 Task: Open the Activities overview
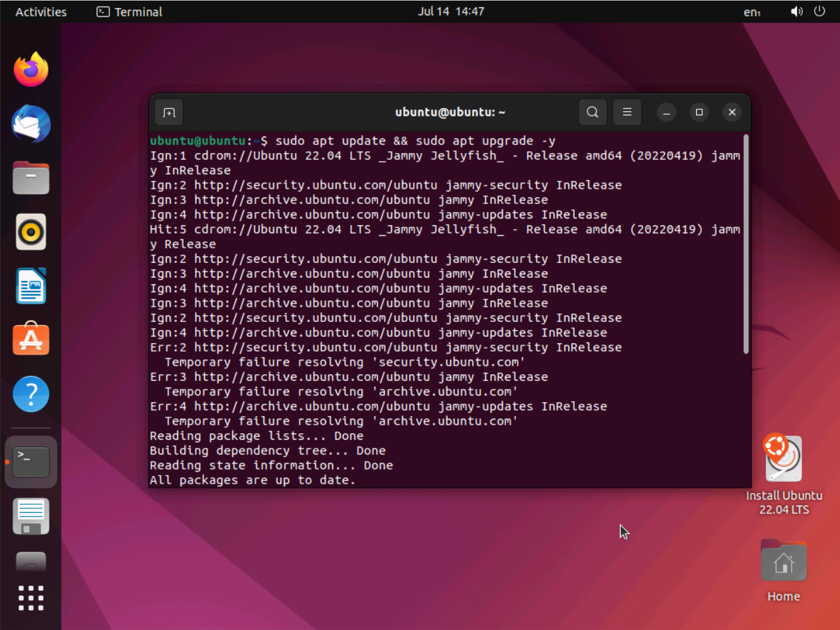41,12
